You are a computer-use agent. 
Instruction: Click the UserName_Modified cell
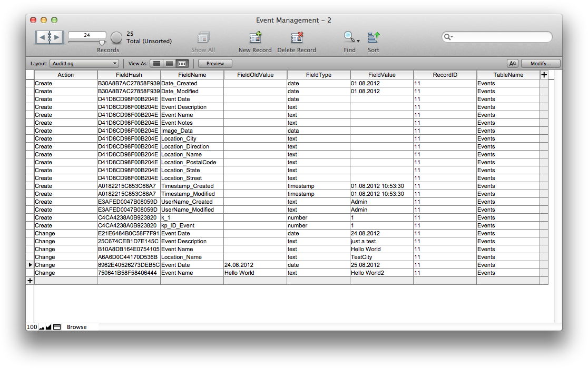(192, 210)
